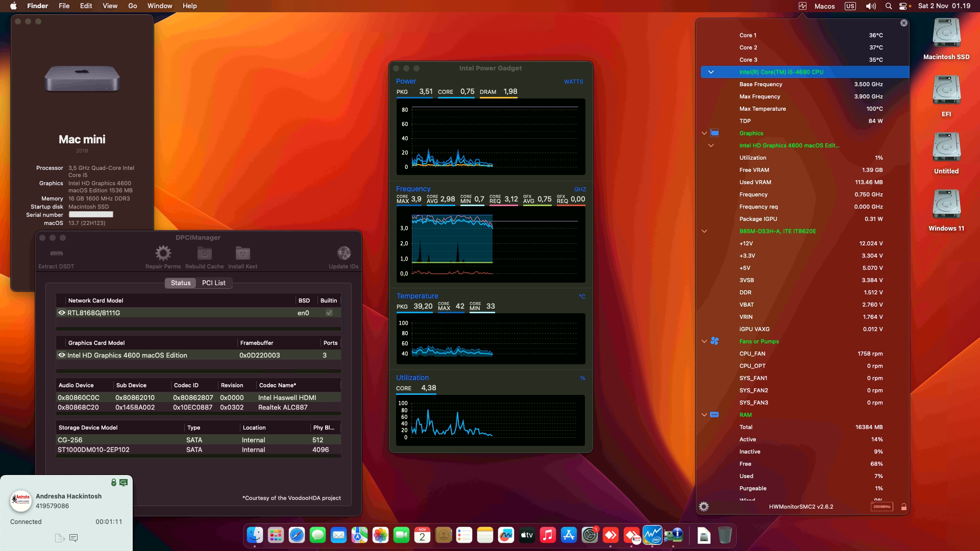
Task: Click HWMonitor menu bar status icon
Action: pyautogui.click(x=802, y=6)
